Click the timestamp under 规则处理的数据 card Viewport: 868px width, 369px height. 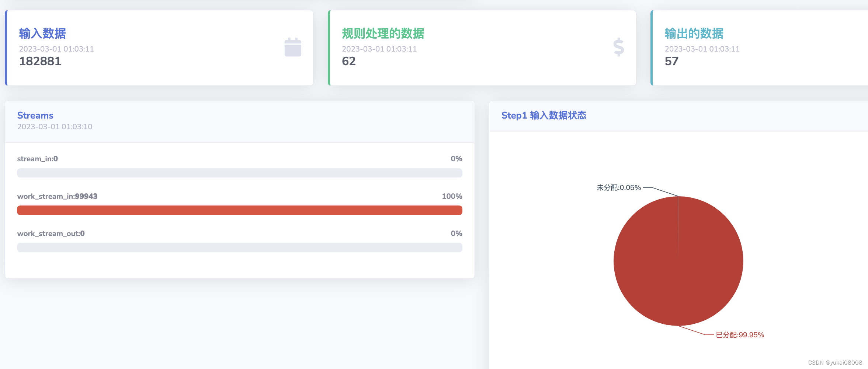point(379,49)
